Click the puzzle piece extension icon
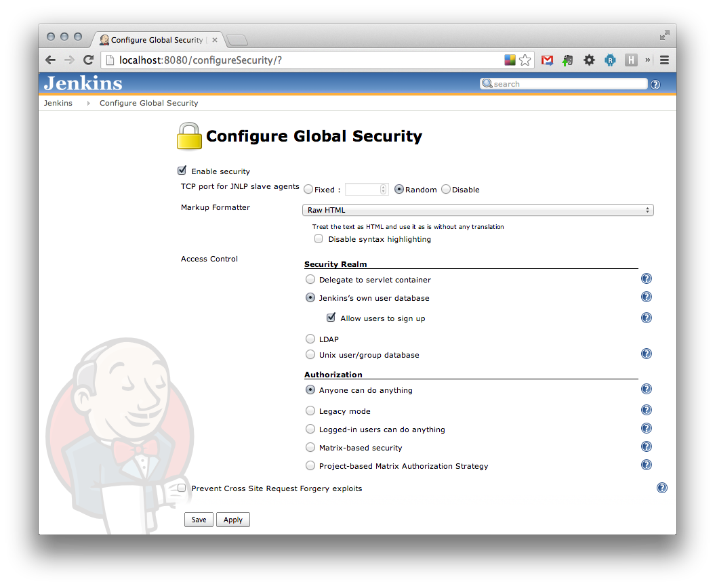715x588 pixels. pos(568,60)
